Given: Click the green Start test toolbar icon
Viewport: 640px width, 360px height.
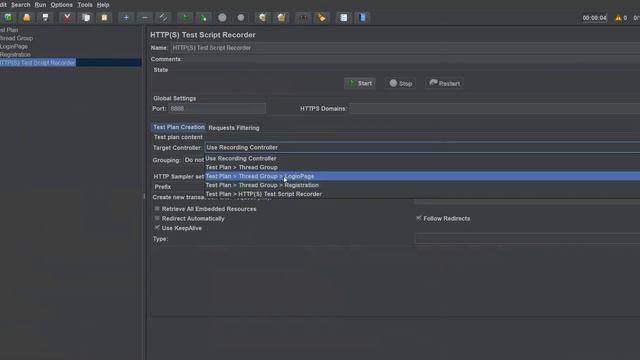Looking at the screenshot, I should point(185,18).
